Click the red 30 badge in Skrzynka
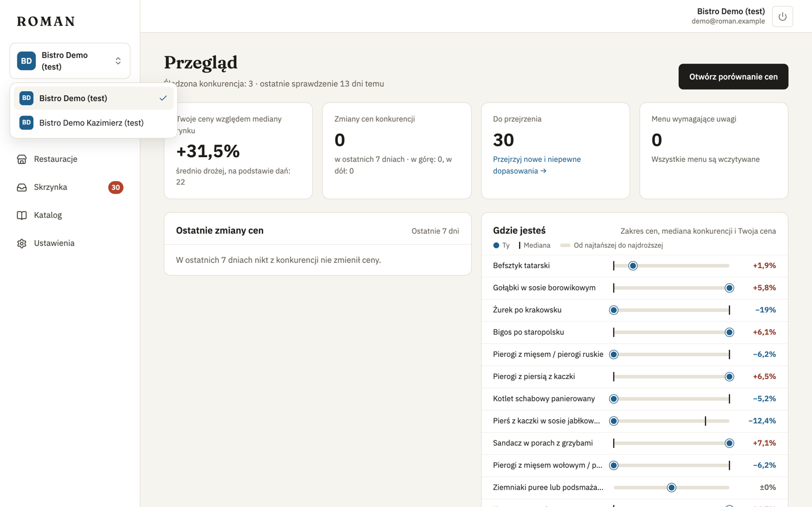Screen dimensions: 812x507 (116, 187)
